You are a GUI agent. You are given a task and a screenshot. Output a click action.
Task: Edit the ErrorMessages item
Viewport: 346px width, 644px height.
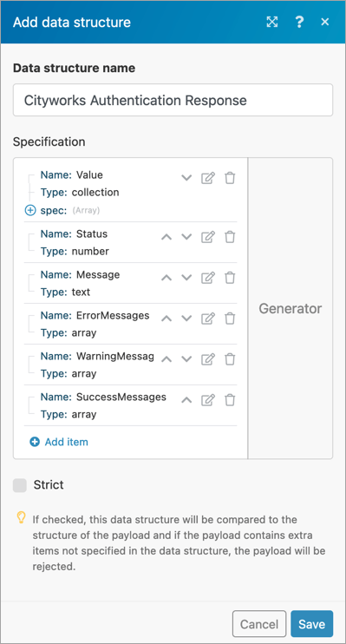[207, 319]
